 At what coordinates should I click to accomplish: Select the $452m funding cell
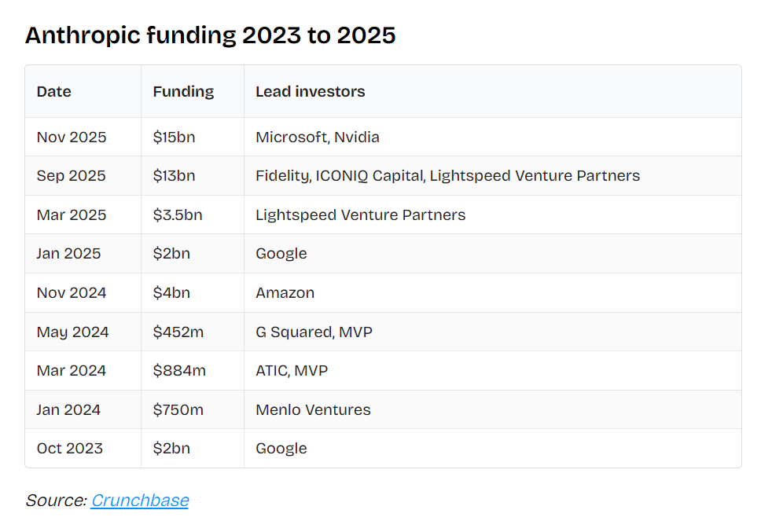click(x=178, y=332)
